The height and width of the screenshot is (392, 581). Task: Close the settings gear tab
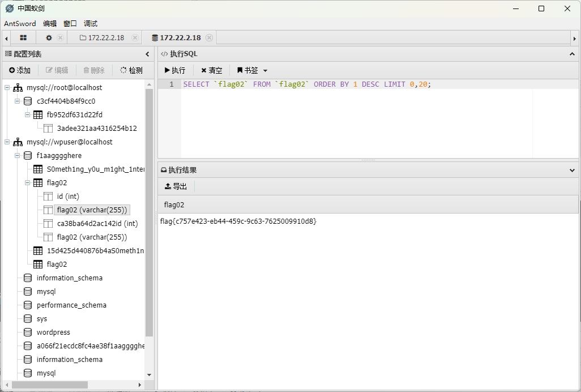[x=60, y=38]
